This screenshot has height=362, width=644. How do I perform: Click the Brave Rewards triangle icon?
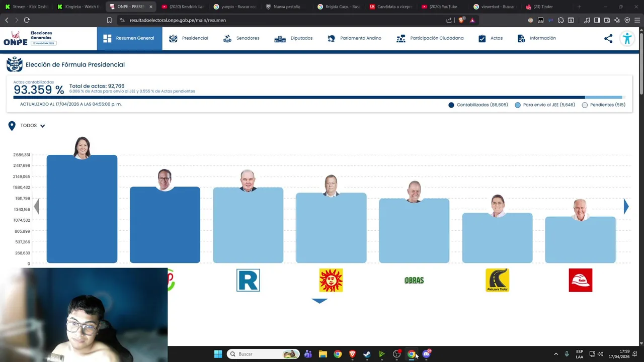tap(472, 20)
